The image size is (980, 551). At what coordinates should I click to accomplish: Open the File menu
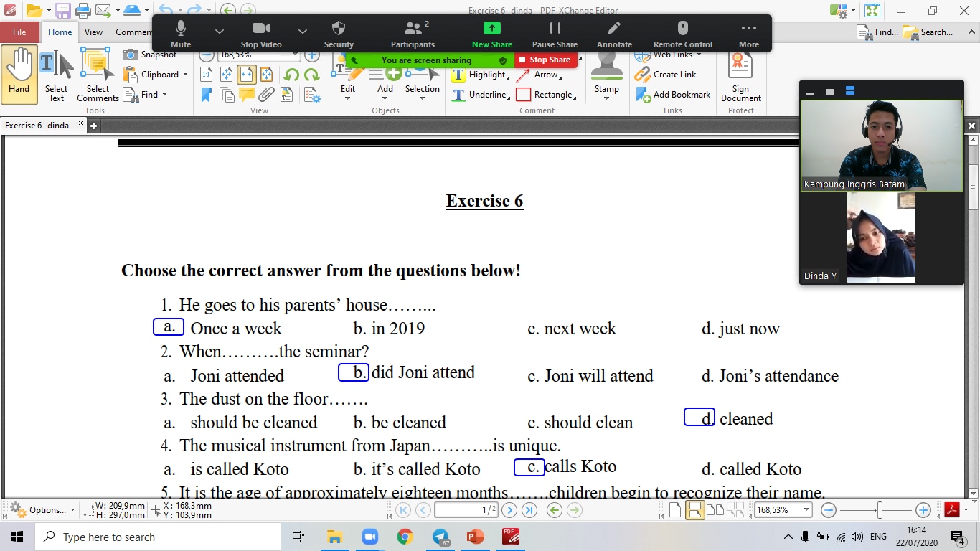pos(19,32)
